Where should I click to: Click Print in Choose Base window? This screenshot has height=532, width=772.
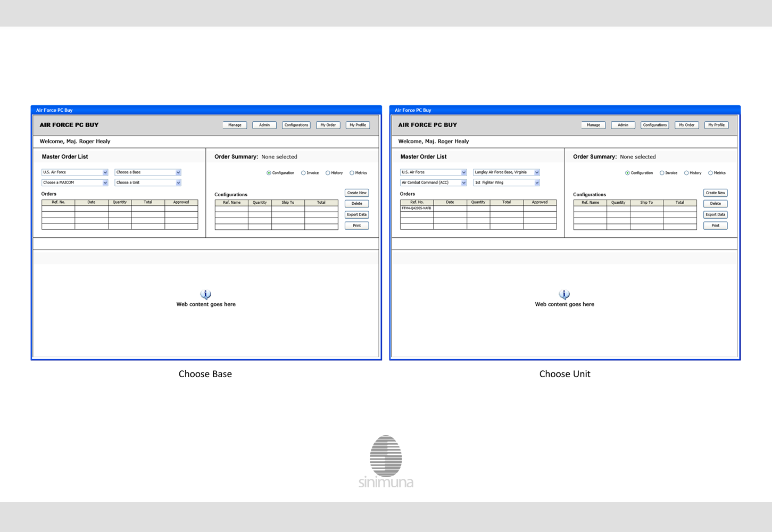357,226
